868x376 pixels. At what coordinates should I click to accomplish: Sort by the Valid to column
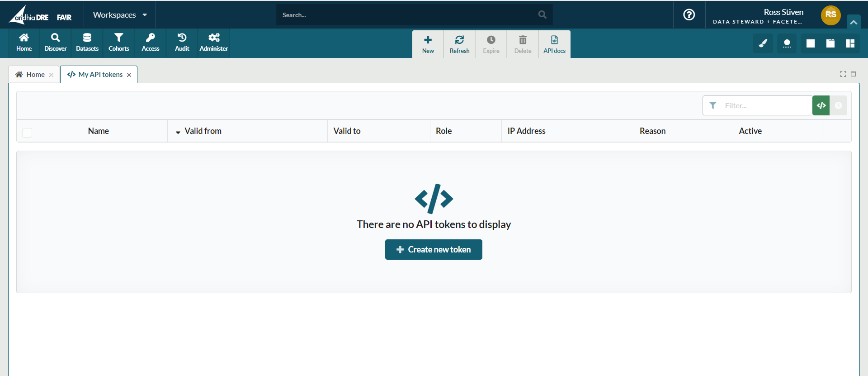(347, 131)
